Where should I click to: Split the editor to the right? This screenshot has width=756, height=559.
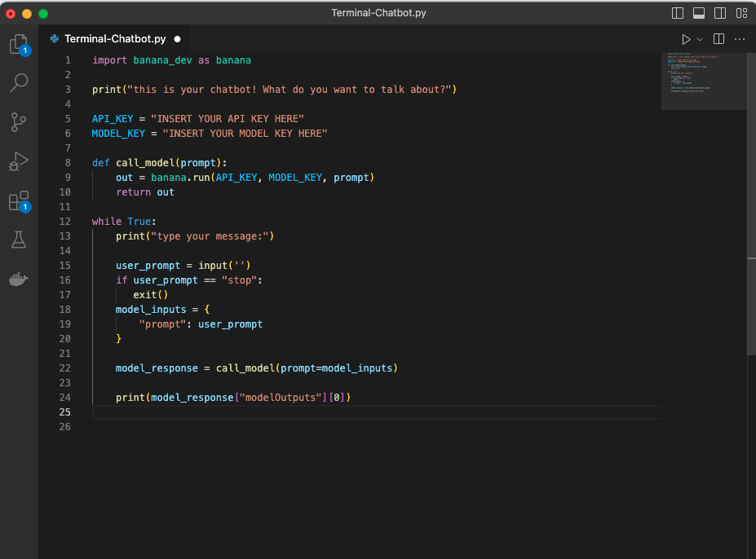click(x=718, y=39)
